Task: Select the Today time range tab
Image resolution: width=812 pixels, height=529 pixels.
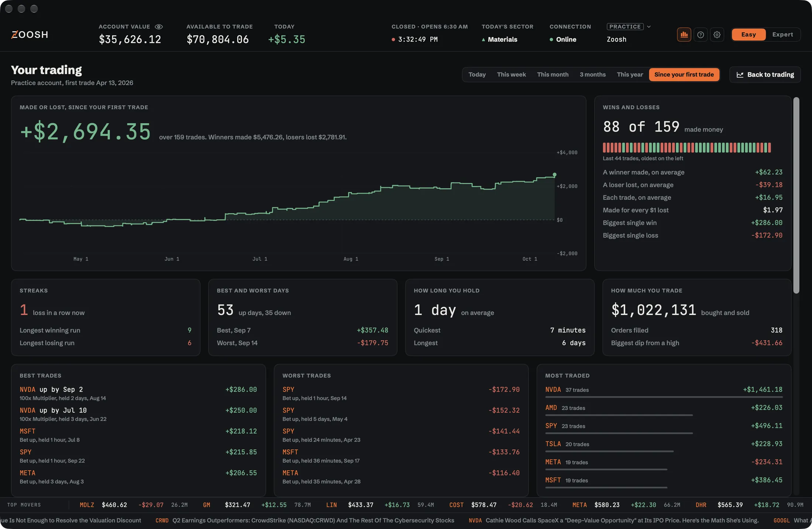Action: tap(477, 75)
